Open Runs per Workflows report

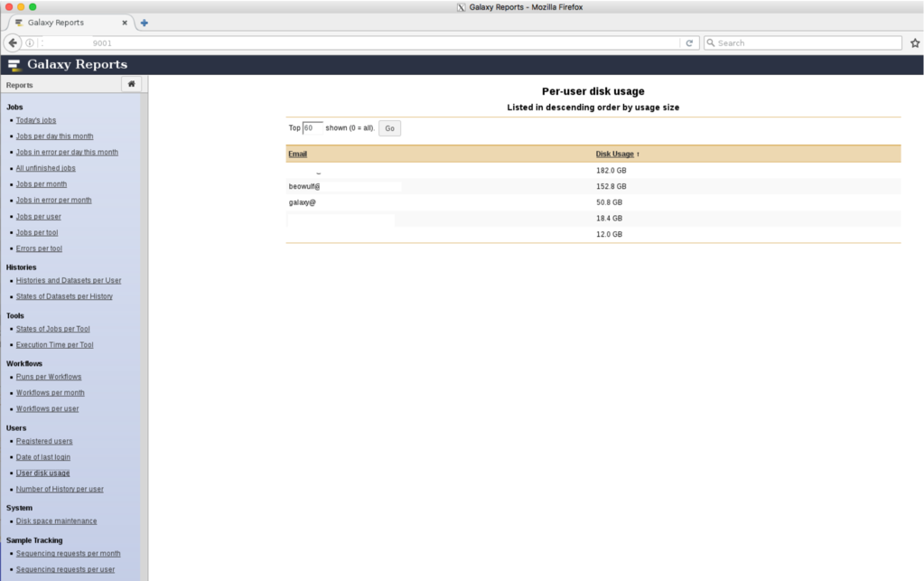48,377
